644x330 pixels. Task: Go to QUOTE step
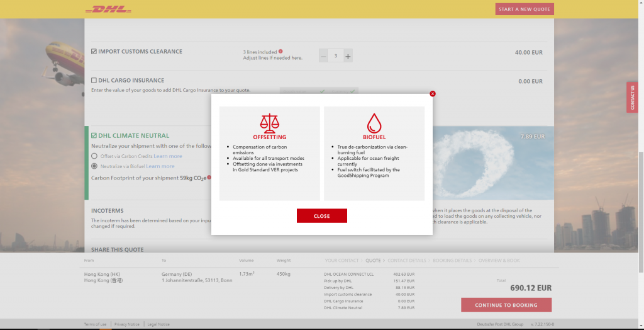pyautogui.click(x=373, y=261)
